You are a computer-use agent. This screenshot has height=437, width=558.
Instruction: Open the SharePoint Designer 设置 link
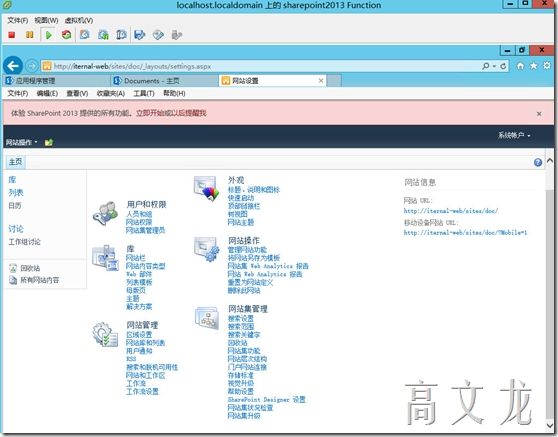[x=267, y=400]
